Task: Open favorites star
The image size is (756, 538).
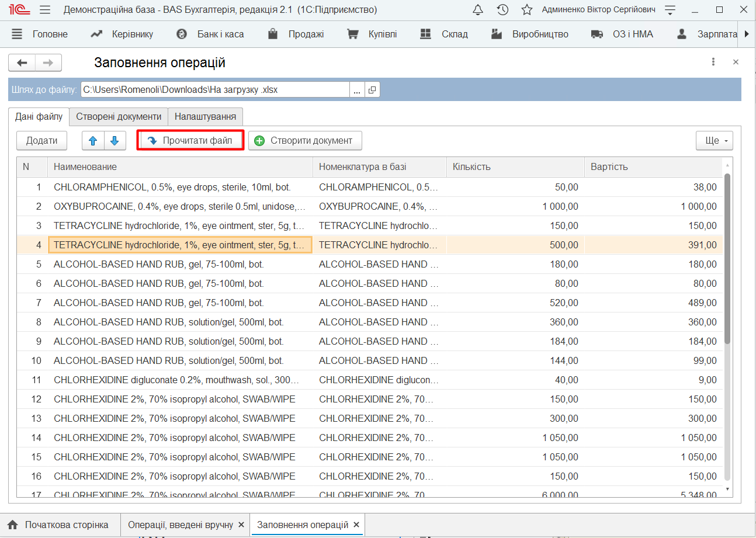Action: (x=527, y=10)
